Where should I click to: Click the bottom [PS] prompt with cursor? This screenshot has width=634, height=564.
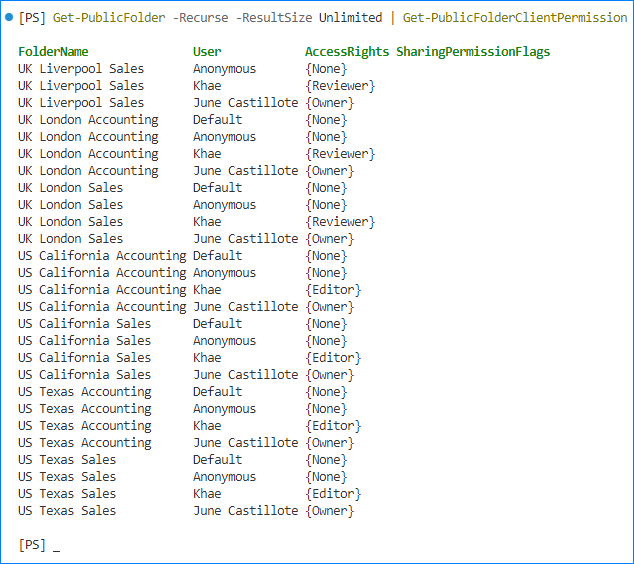click(x=39, y=545)
